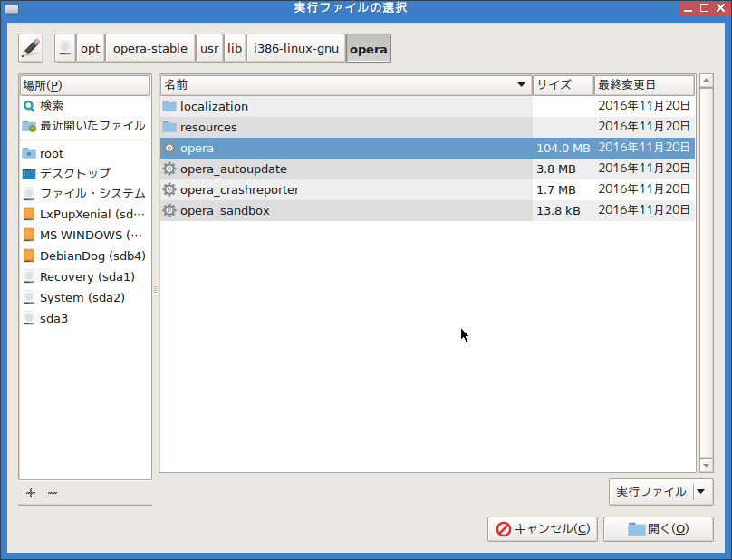732x560 pixels.
Task: Select the opera_autoupdate file
Action: tap(428, 169)
